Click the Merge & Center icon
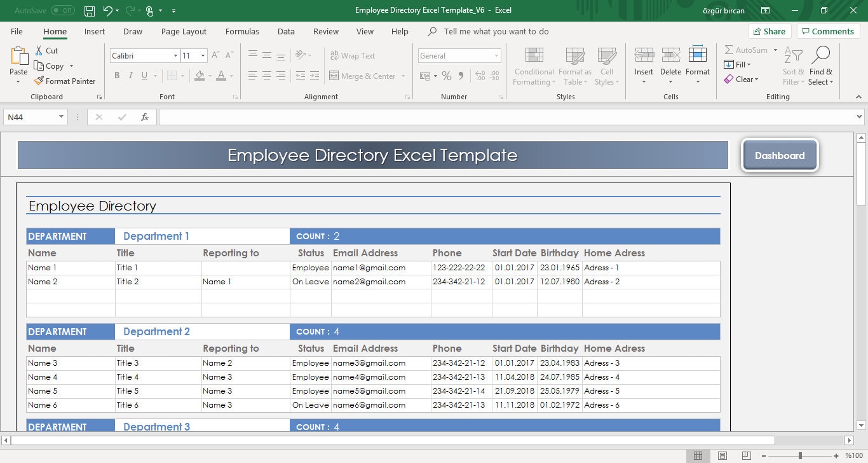This screenshot has width=868, height=463. (334, 76)
